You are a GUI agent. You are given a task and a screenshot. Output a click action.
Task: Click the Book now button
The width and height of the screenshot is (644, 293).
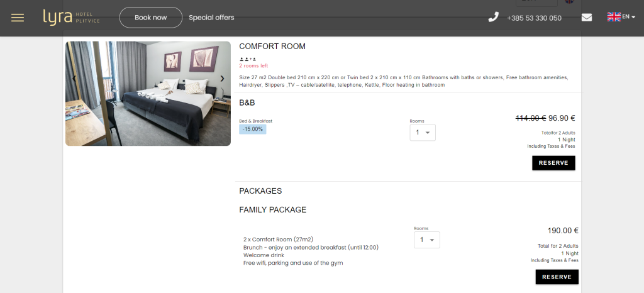[151, 18]
